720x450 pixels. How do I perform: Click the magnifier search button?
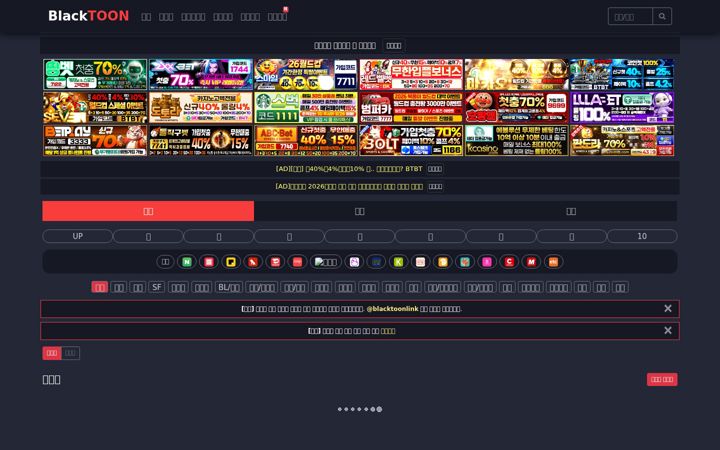pyautogui.click(x=662, y=17)
